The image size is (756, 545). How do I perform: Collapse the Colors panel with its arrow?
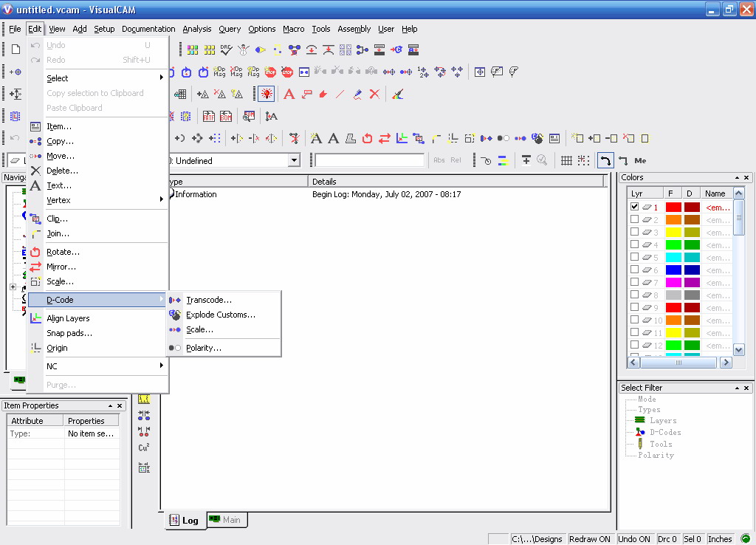point(738,177)
